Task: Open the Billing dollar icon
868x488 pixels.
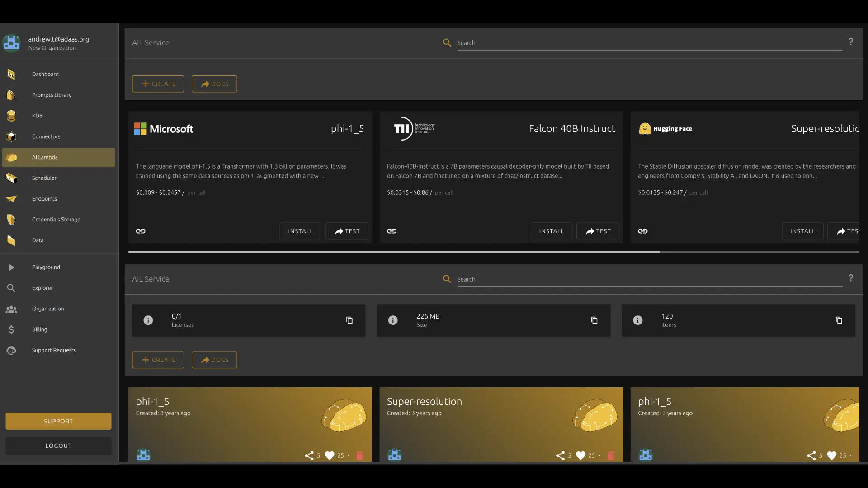Action: (11, 329)
